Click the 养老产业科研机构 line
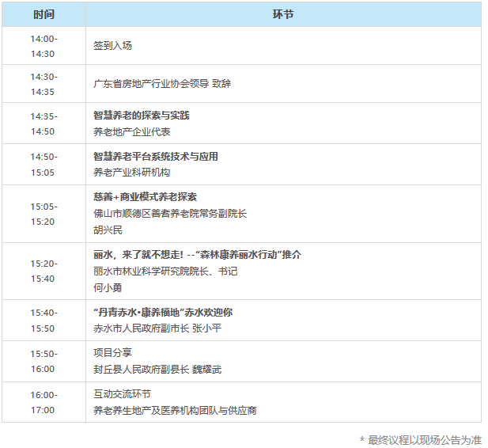 [131, 173]
